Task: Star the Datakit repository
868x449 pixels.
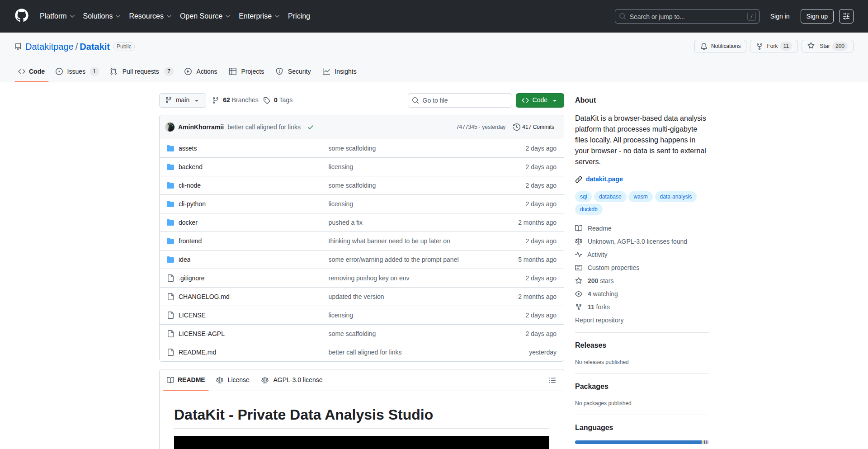Action: point(827,46)
